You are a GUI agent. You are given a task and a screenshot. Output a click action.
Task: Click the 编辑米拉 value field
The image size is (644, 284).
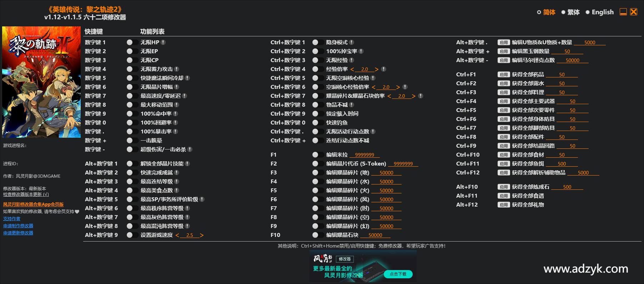coord(364,155)
